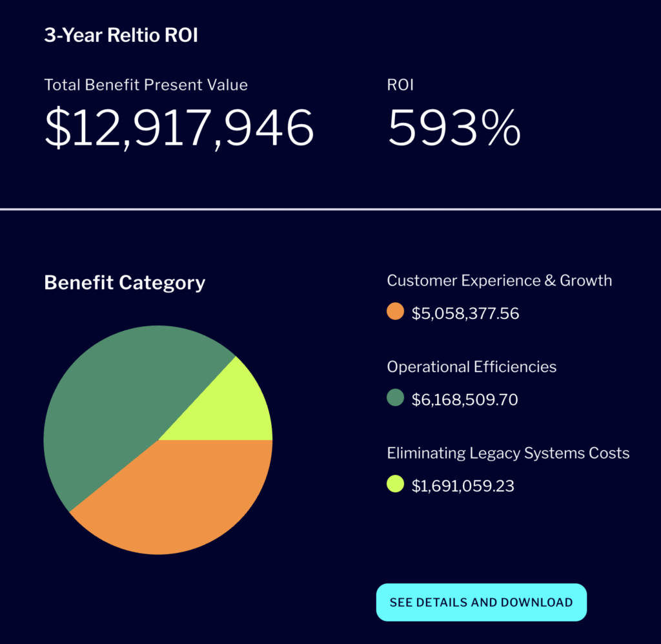Click the yellow-green legend dot for Legacy Systems
This screenshot has height=644, width=661.
(x=395, y=484)
